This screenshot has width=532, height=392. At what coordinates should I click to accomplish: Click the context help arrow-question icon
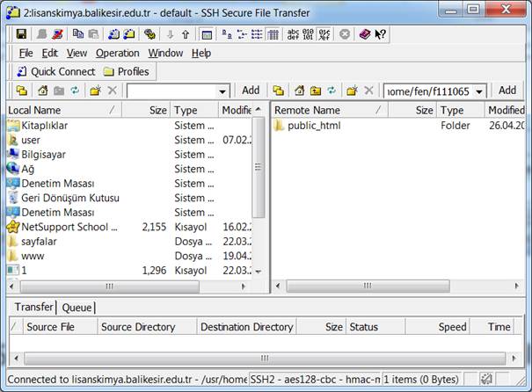point(381,34)
